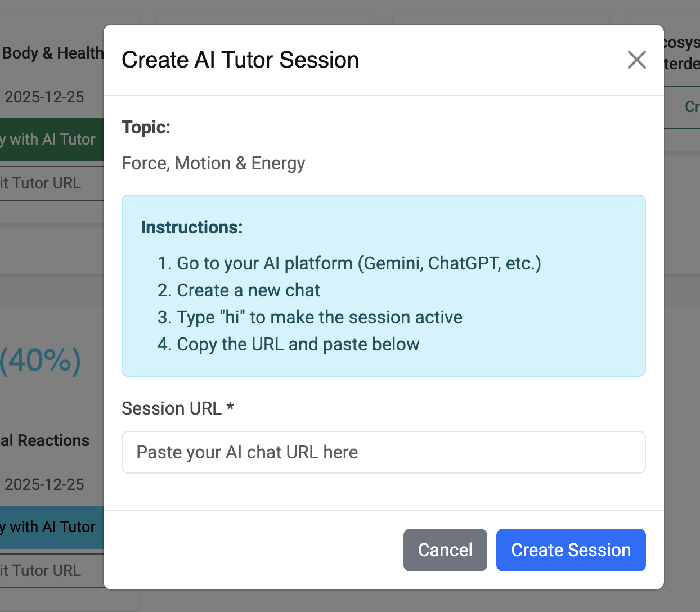The width and height of the screenshot is (700, 612).
Task: Click the teal Study with AI Tutor button
Action: [x=51, y=527]
